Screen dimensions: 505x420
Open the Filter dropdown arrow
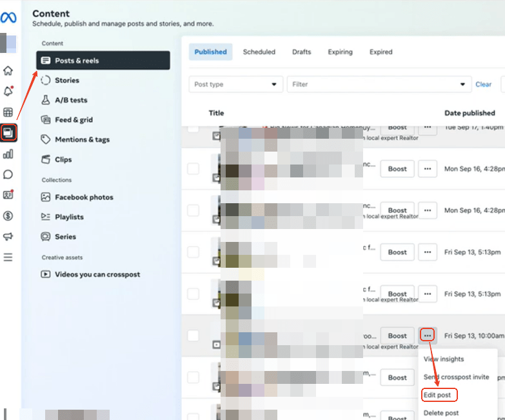(462, 85)
